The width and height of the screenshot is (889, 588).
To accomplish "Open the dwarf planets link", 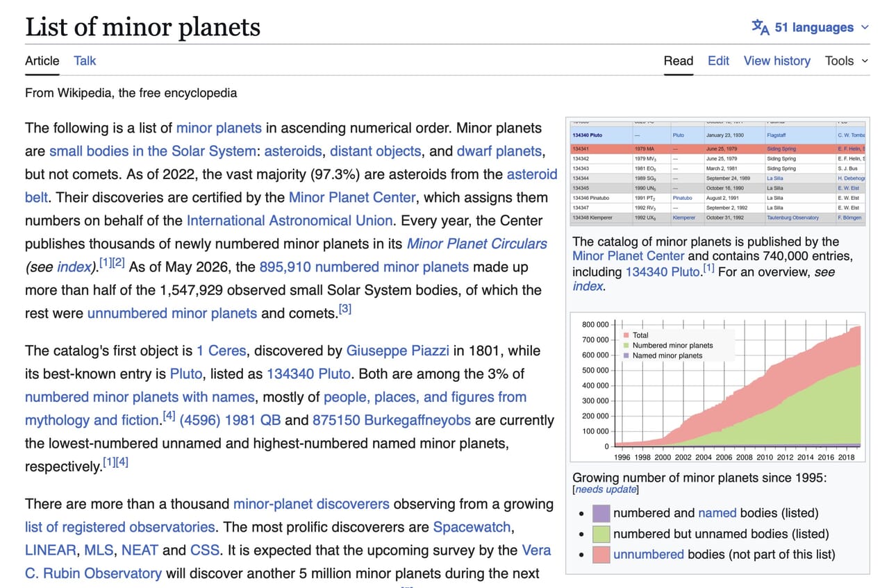I will 499,151.
